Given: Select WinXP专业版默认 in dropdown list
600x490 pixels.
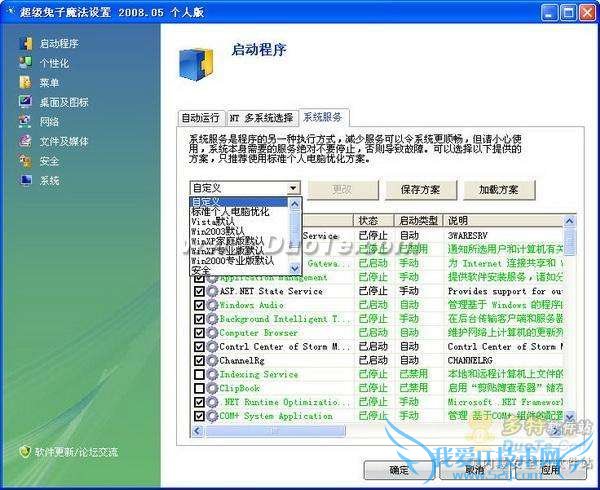Looking at the screenshot, I should point(239,251).
